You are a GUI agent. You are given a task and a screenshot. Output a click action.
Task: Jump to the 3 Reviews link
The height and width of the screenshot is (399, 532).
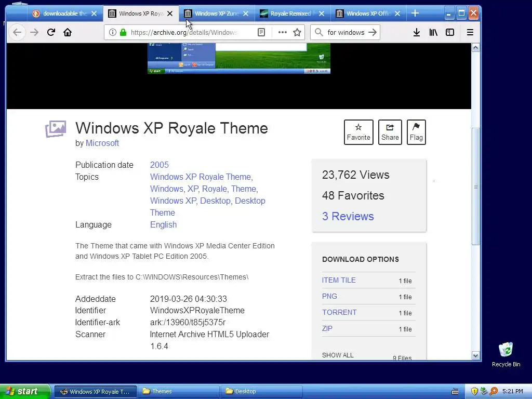[x=348, y=216]
